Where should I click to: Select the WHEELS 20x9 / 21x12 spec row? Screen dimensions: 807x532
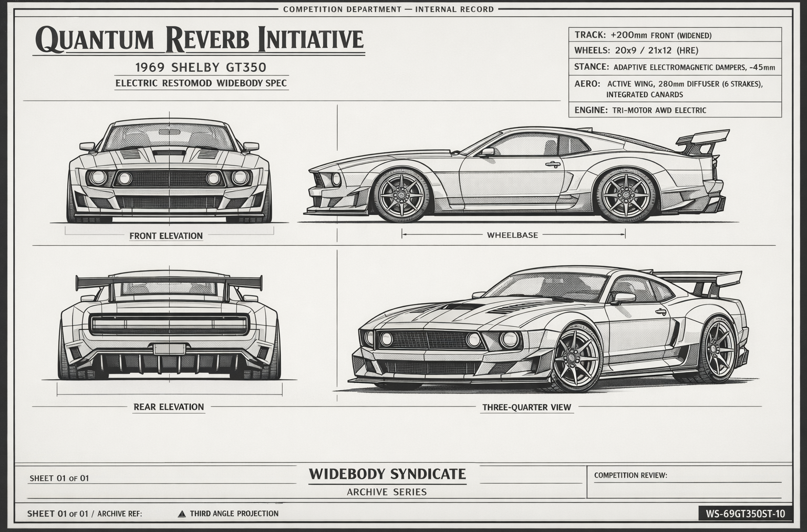(x=675, y=51)
